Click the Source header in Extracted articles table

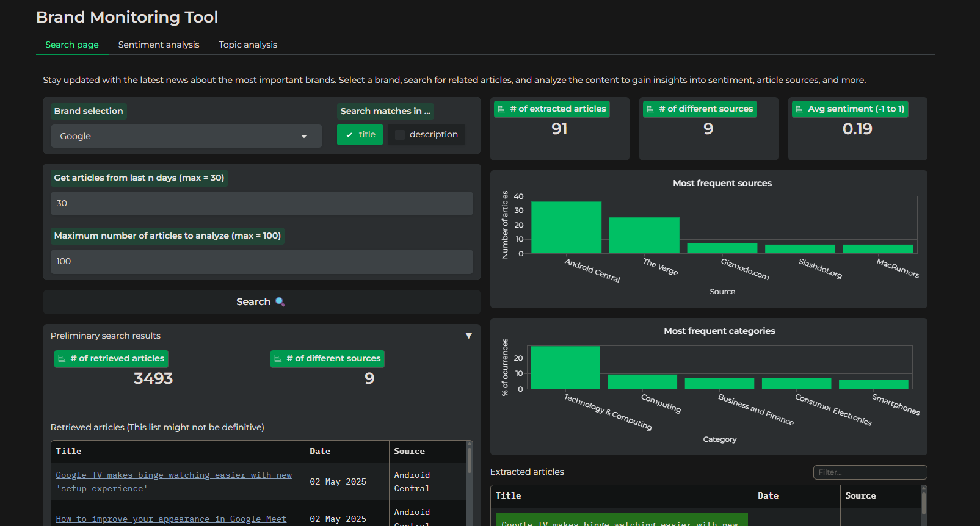(880, 496)
